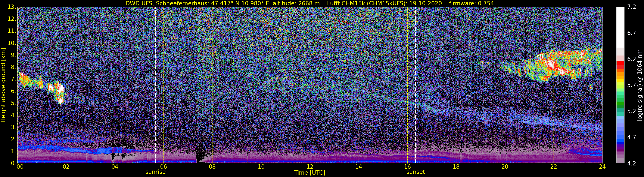
Task: Click the "sunrise" label below the axis
Action: pyautogui.click(x=156, y=172)
